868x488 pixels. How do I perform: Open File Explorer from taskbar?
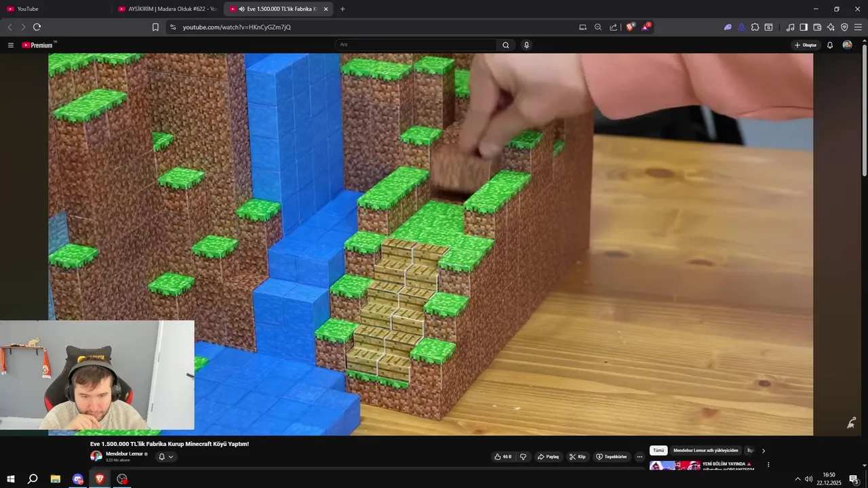click(x=56, y=479)
